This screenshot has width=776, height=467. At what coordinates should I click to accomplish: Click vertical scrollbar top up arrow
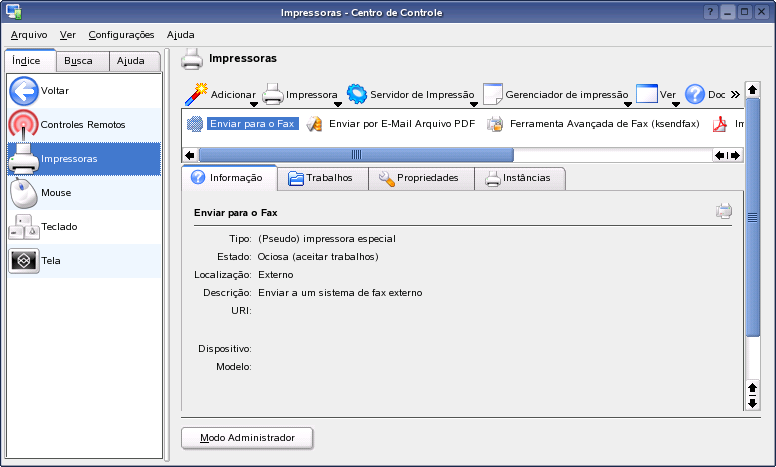752,90
